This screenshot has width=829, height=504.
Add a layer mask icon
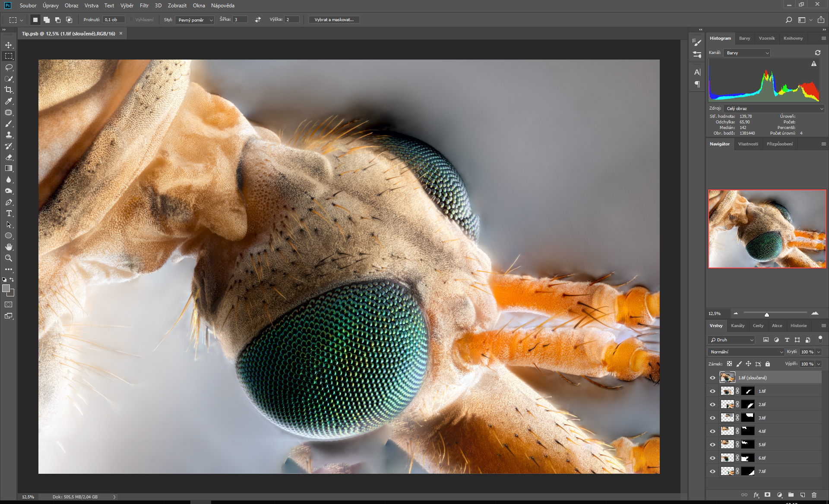pos(767,495)
